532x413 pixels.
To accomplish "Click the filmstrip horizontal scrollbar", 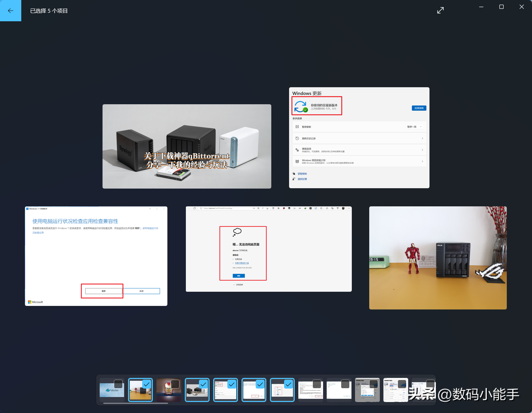I will coord(135,403).
